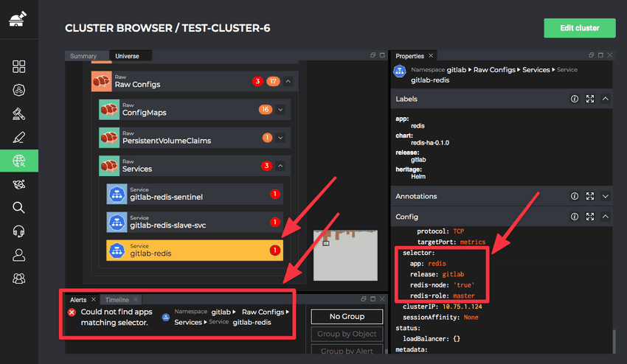
Task: Click the Properties panel vertical scrollbar
Action: [614, 341]
